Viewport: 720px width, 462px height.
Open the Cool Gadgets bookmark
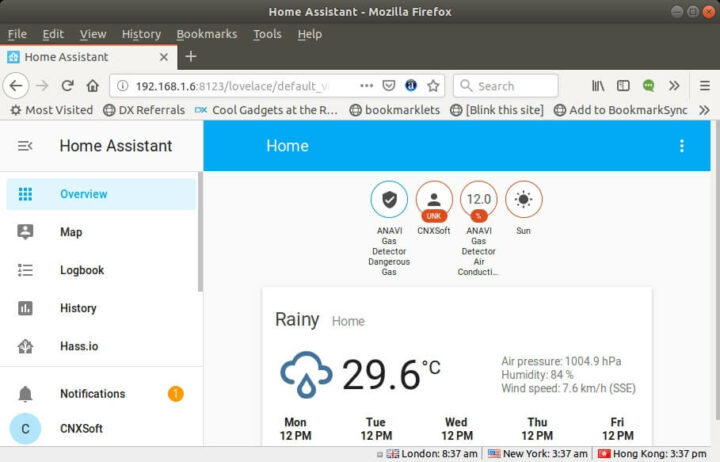click(266, 110)
